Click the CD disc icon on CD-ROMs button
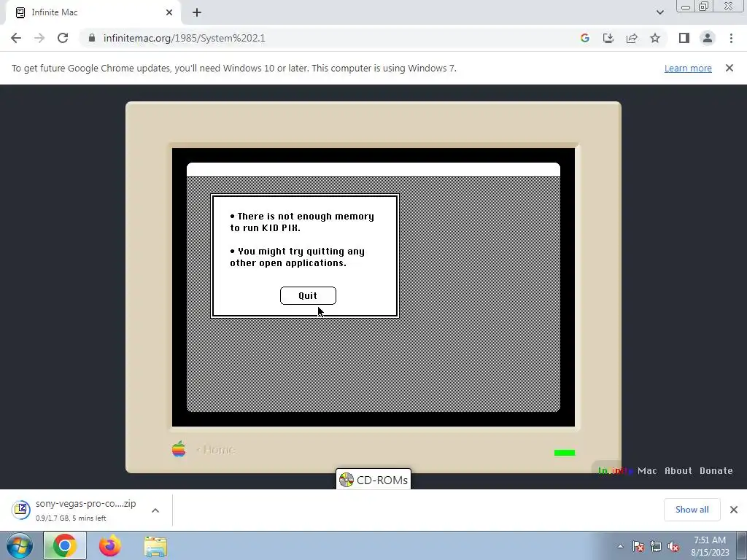This screenshot has width=747, height=560. pos(347,480)
